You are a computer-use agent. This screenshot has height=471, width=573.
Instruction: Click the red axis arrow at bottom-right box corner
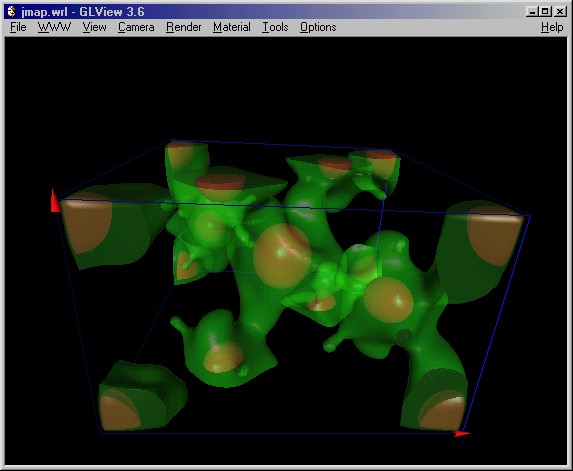coord(461,433)
